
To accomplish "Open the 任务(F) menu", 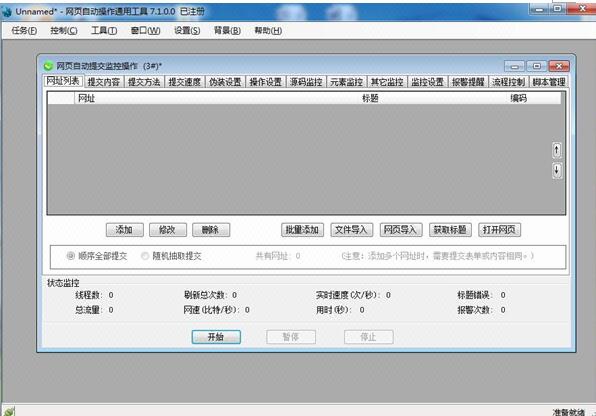I will coord(24,31).
